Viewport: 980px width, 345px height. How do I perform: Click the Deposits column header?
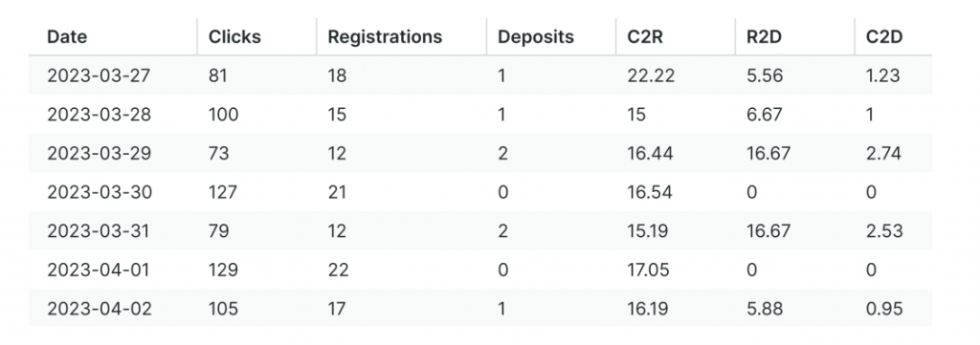536,37
